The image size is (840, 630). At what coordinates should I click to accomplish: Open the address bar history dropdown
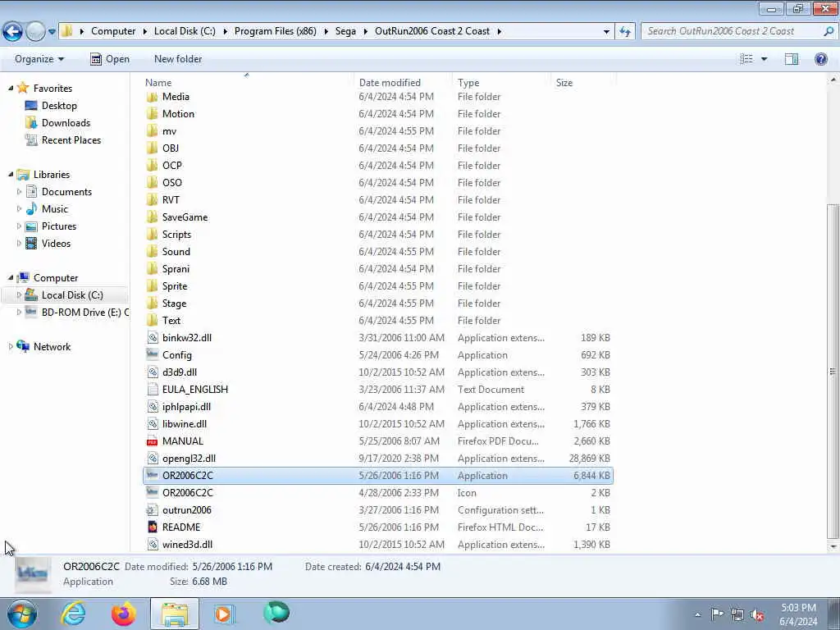pyautogui.click(x=606, y=32)
